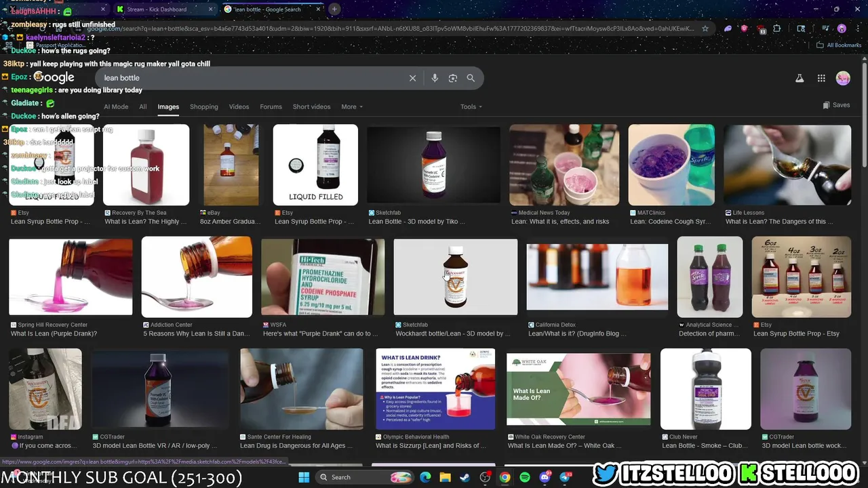
Task: Open the Chrome profile avatar
Action: pyautogui.click(x=842, y=28)
